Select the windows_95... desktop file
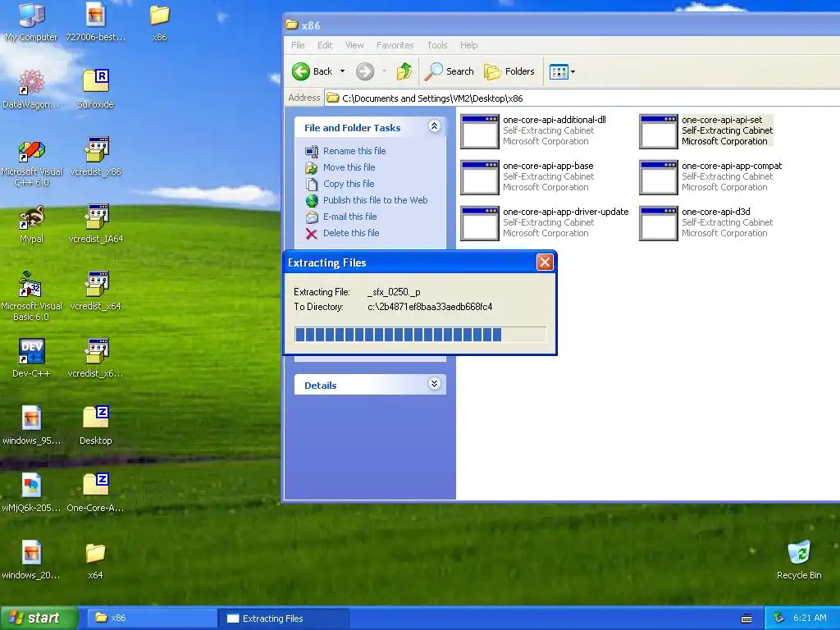This screenshot has width=840, height=630. point(31,425)
